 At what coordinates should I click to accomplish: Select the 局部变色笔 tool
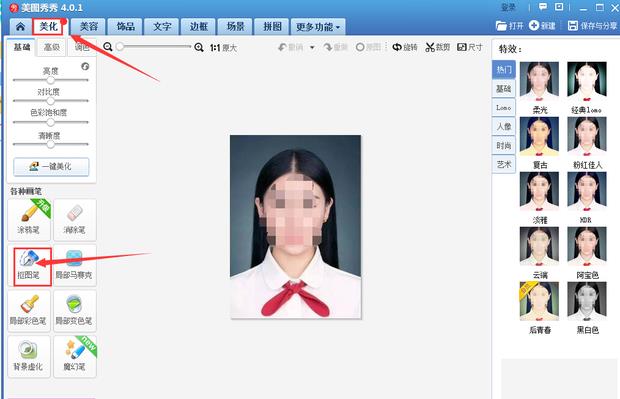click(74, 311)
